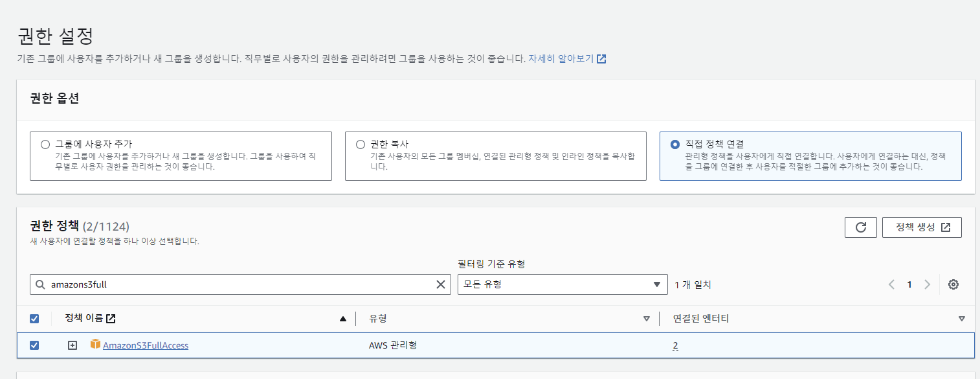Uncheck the AmazonS3FullAccess row checkbox

pos(34,345)
